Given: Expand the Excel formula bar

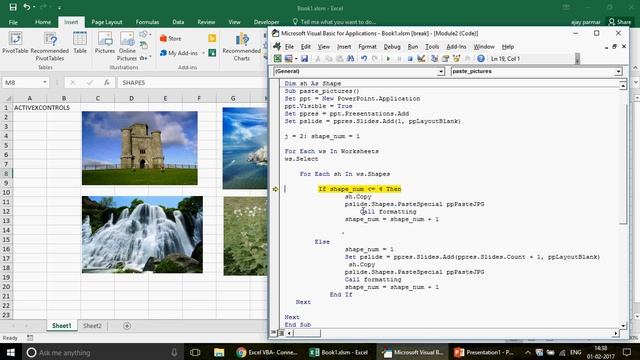Looking at the screenshot, I should pyautogui.click(x=636, y=82).
